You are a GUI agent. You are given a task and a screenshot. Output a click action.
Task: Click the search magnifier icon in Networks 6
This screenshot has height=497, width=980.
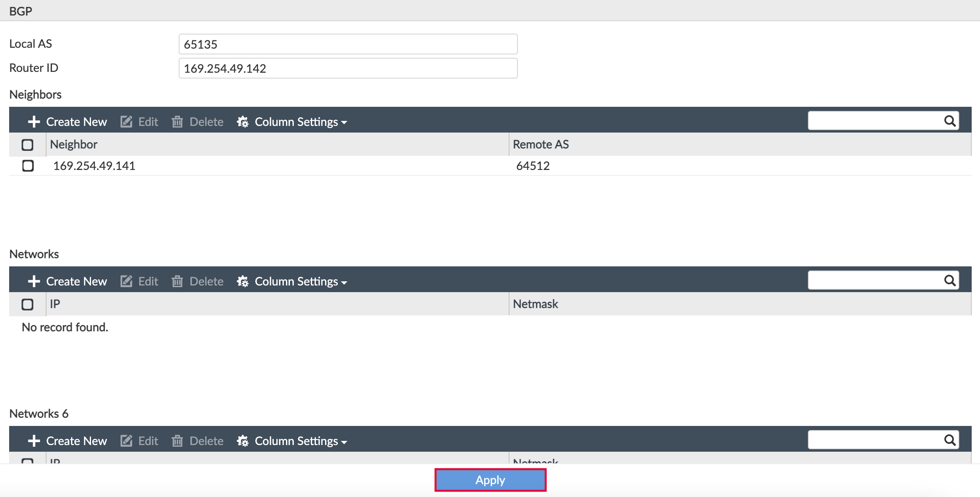[x=950, y=440]
